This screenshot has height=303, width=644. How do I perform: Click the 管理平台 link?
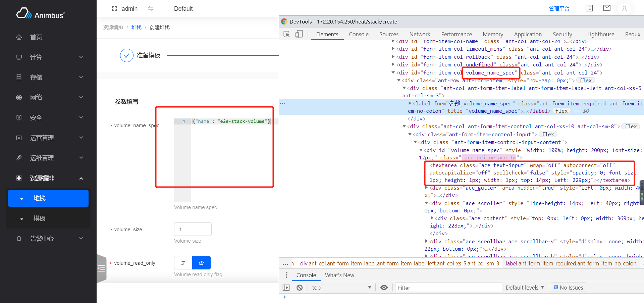(559, 8)
